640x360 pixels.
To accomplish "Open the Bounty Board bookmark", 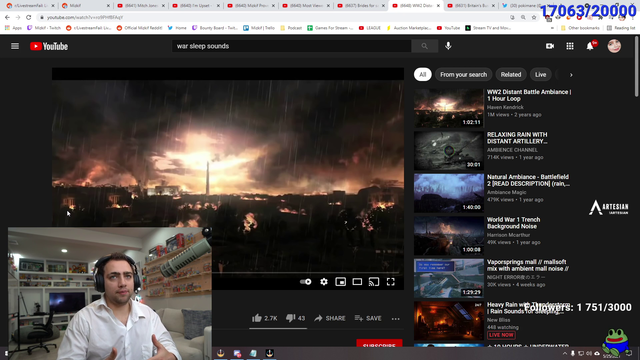I will pos(215,28).
